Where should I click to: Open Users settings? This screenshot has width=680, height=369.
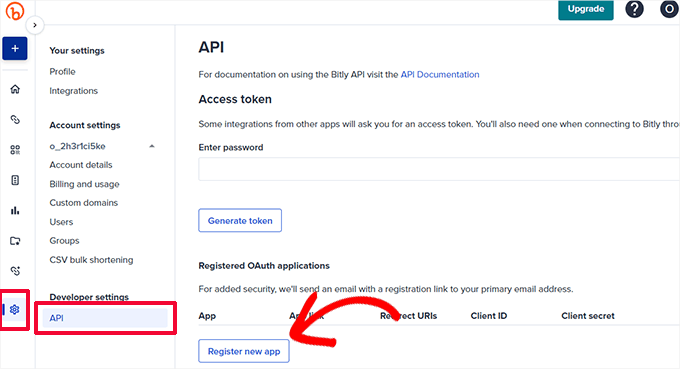[x=61, y=222]
